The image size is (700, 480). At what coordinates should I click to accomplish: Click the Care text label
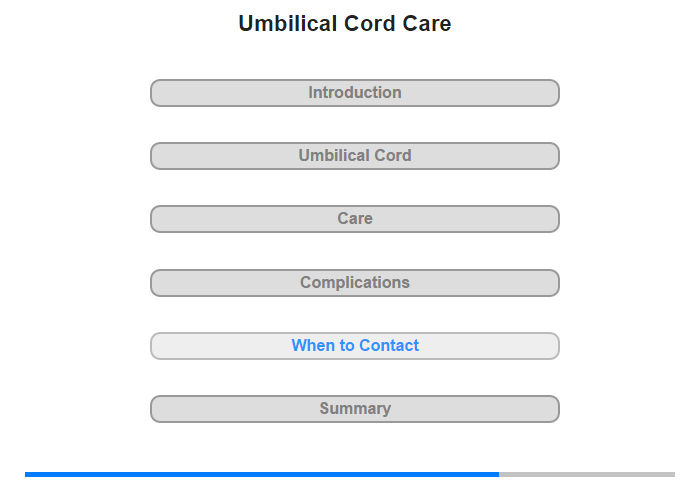(x=355, y=219)
